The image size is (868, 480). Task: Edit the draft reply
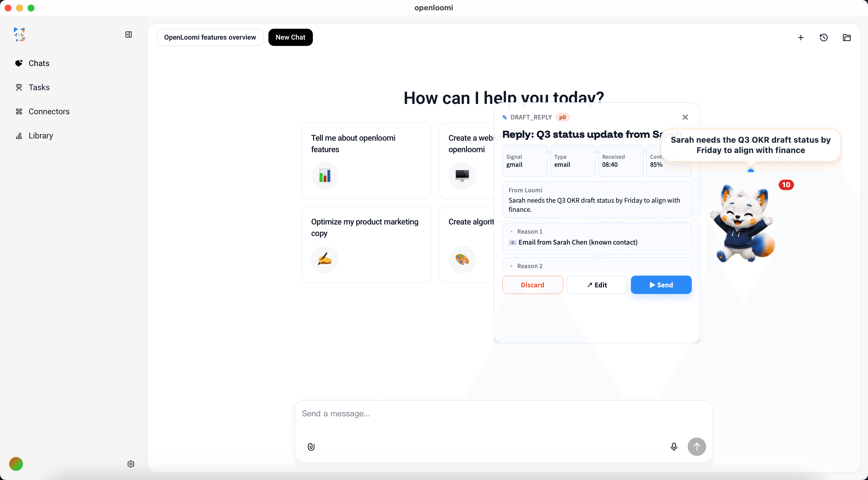point(597,285)
